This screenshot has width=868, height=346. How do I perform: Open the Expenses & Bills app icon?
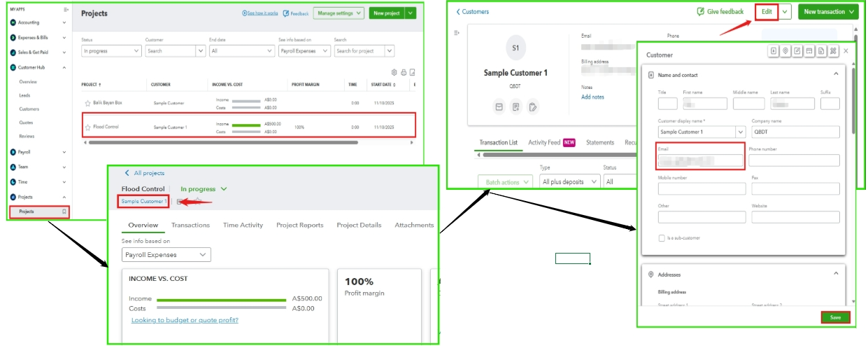coord(13,37)
